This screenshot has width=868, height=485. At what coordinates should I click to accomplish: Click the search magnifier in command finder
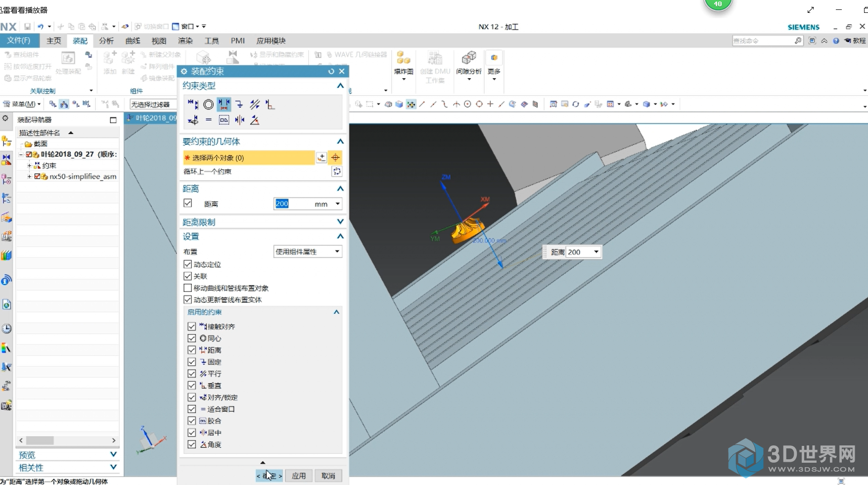798,41
